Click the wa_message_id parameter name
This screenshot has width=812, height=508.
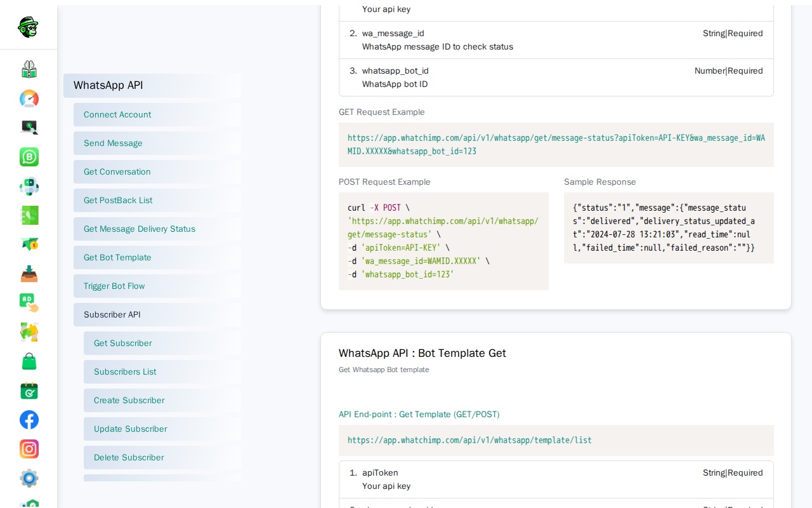point(393,34)
